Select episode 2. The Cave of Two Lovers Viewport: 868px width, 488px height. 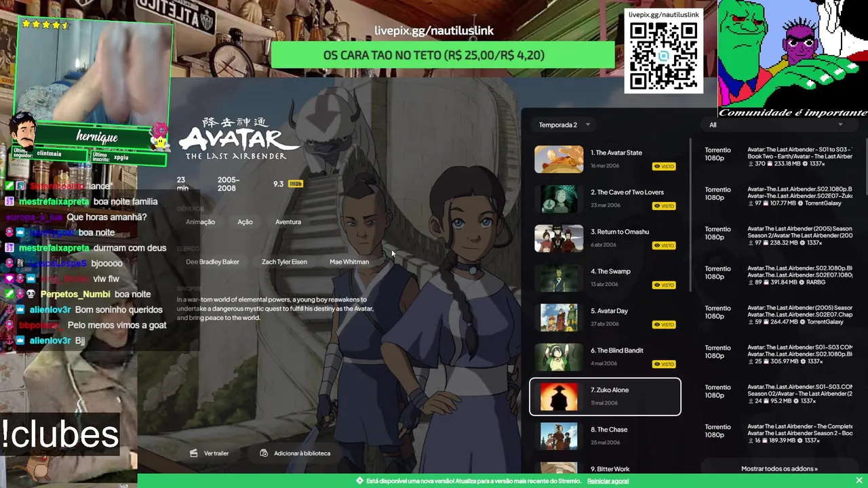pyautogui.click(x=605, y=199)
